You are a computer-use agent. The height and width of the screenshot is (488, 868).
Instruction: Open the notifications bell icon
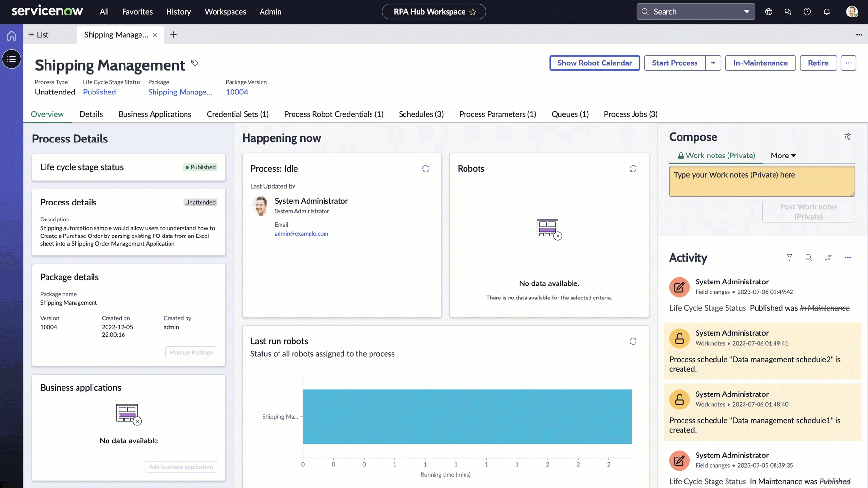pos(827,12)
